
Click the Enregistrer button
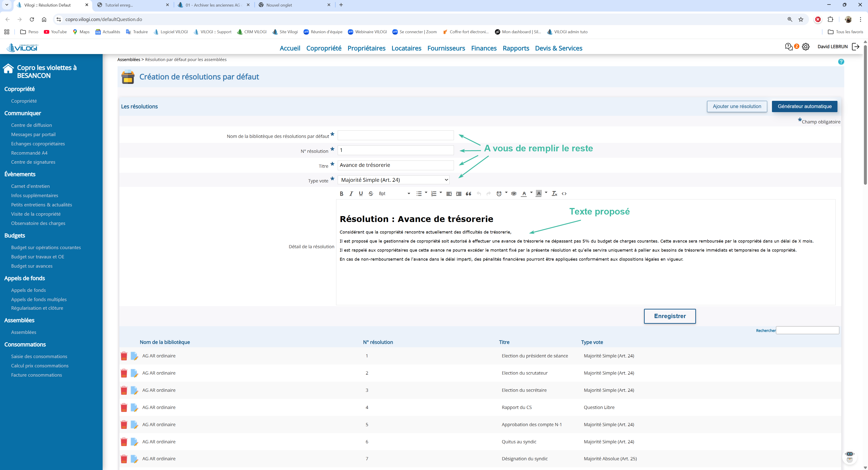[x=670, y=316]
